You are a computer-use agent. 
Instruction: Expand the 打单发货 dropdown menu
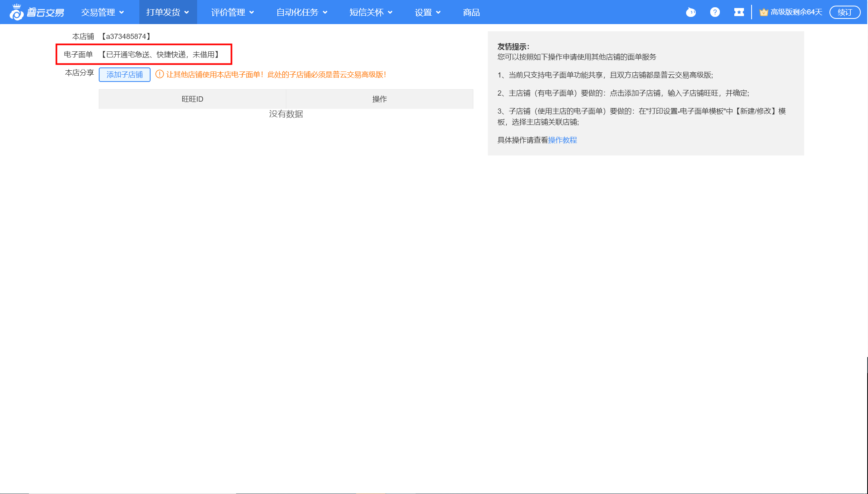coord(167,12)
